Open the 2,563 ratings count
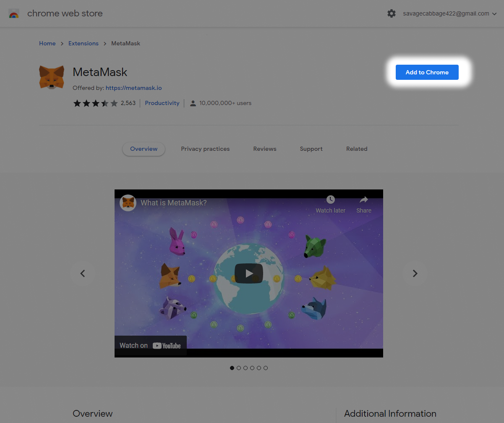504x423 pixels. tap(128, 103)
